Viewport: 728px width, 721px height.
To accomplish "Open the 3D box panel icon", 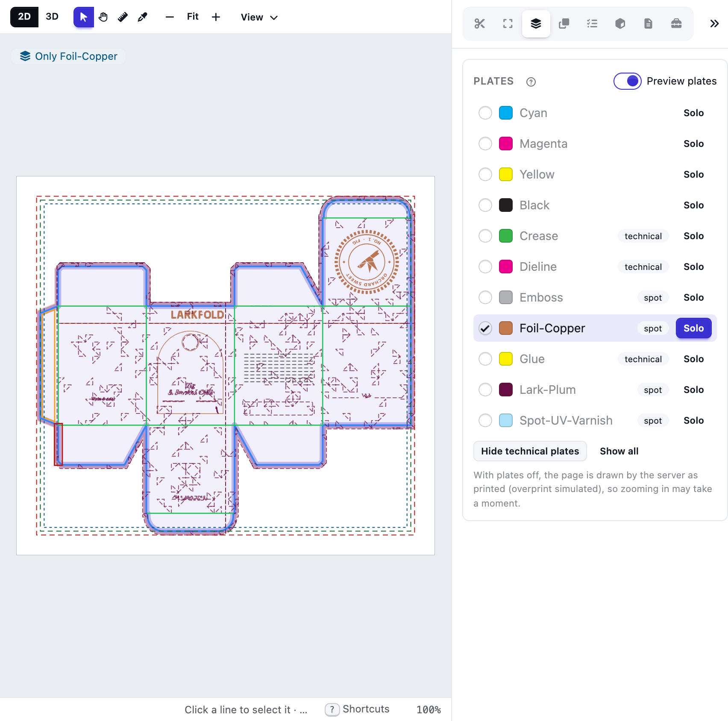I will pos(620,23).
